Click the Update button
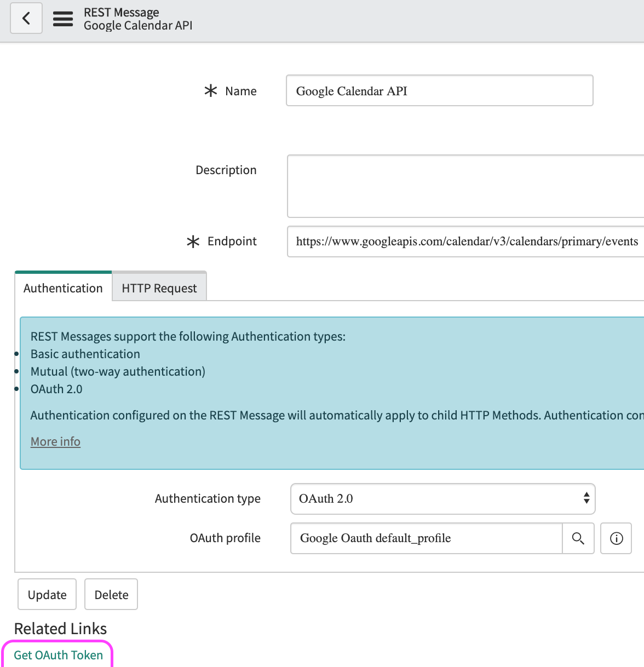 (47, 594)
